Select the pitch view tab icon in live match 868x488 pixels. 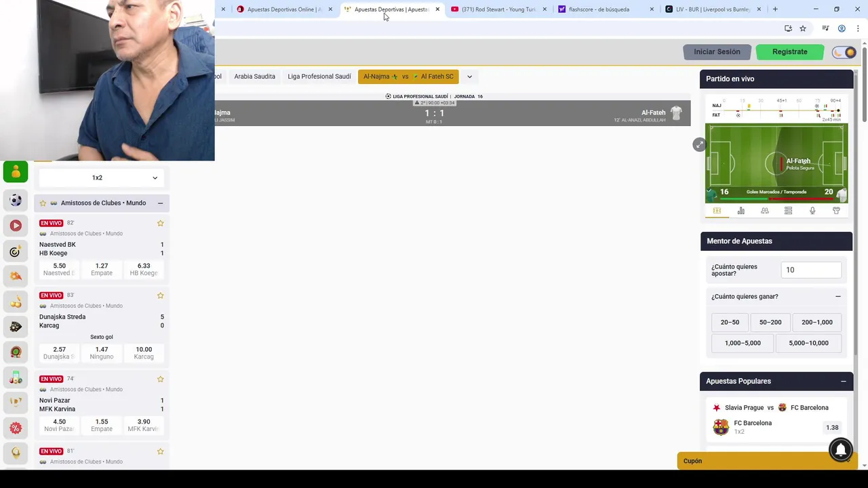(x=717, y=211)
